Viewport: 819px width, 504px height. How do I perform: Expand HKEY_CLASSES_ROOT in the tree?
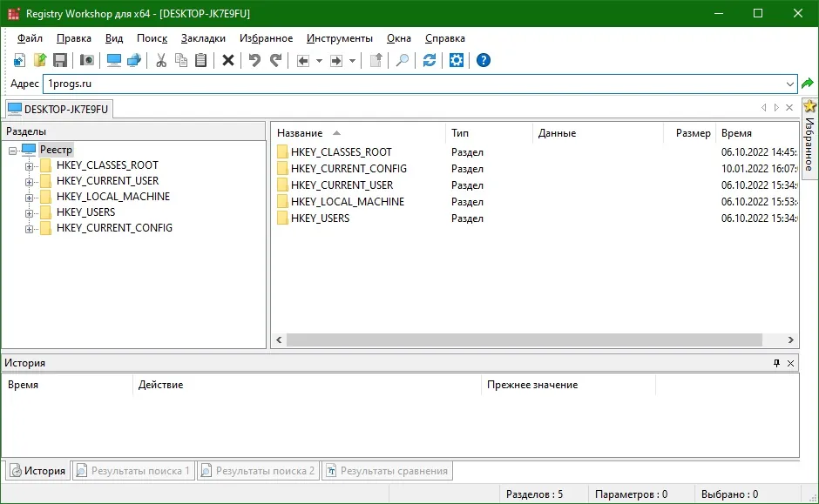pyautogui.click(x=30, y=166)
